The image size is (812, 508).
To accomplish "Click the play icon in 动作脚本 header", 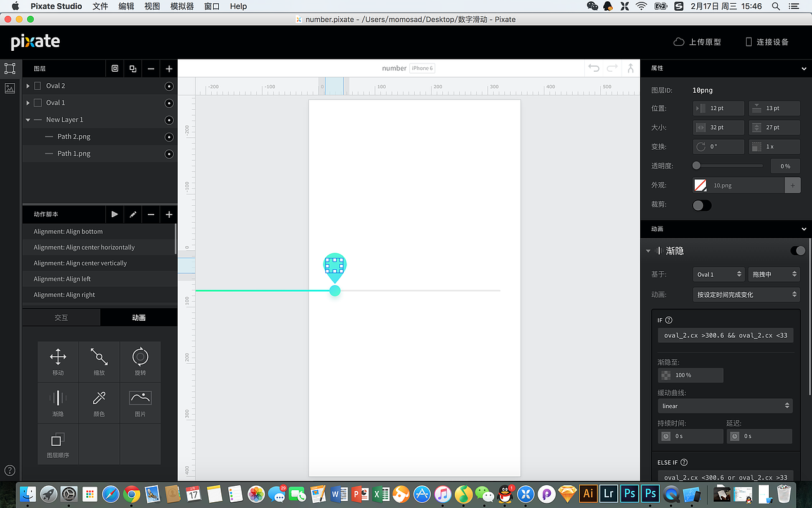I will click(115, 215).
